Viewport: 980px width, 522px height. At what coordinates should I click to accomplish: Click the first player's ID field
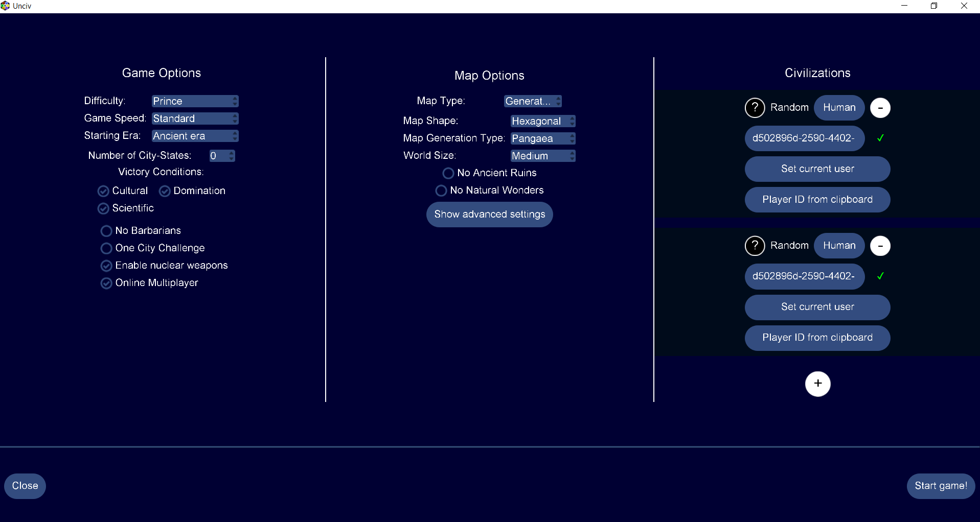[x=804, y=138]
